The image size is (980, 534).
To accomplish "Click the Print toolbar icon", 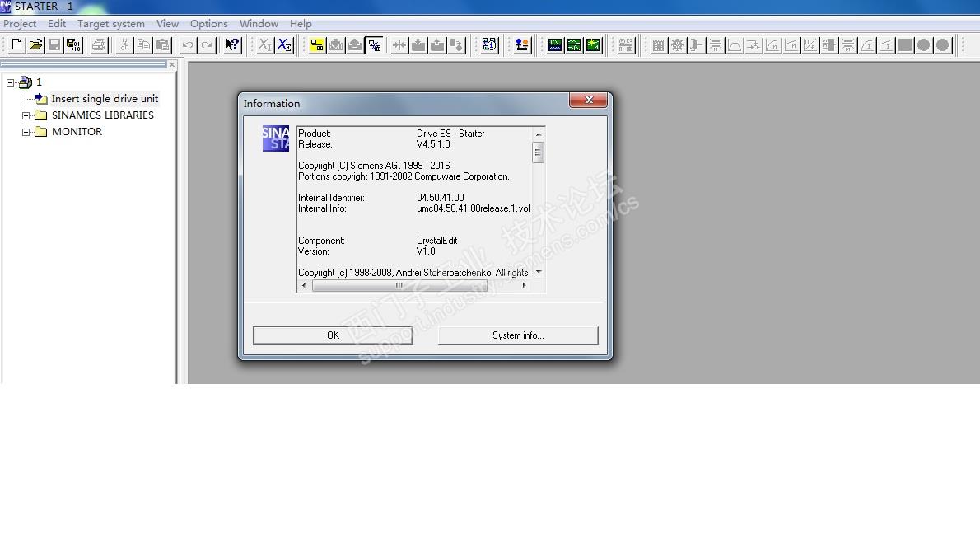I will [x=99, y=45].
